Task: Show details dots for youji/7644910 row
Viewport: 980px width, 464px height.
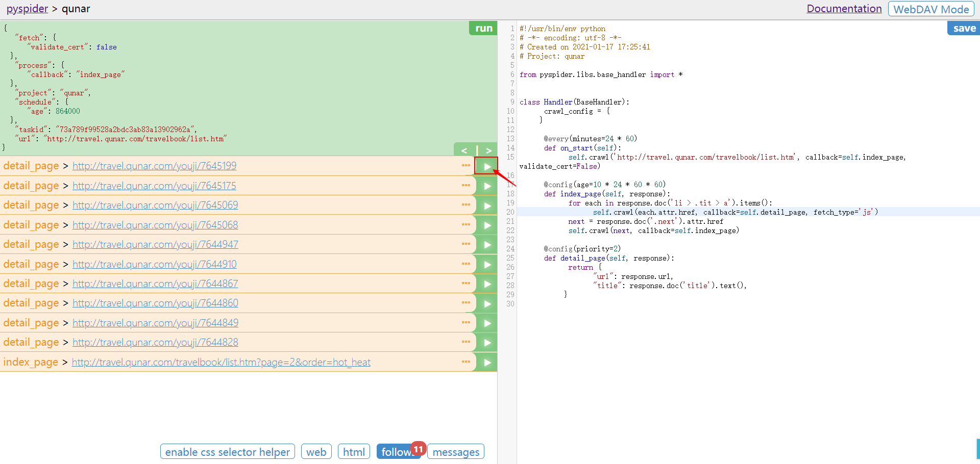Action: click(466, 264)
